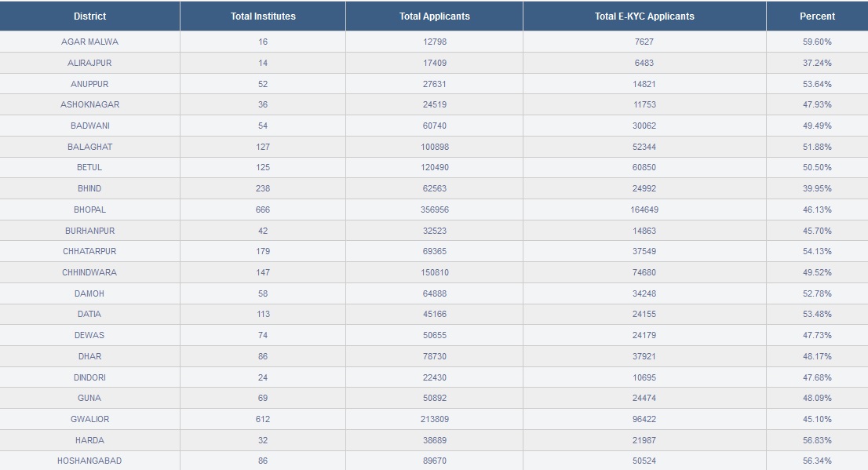Image resolution: width=868 pixels, height=470 pixels.
Task: Click the 164649 E-KYC applicants cell
Action: tap(644, 209)
